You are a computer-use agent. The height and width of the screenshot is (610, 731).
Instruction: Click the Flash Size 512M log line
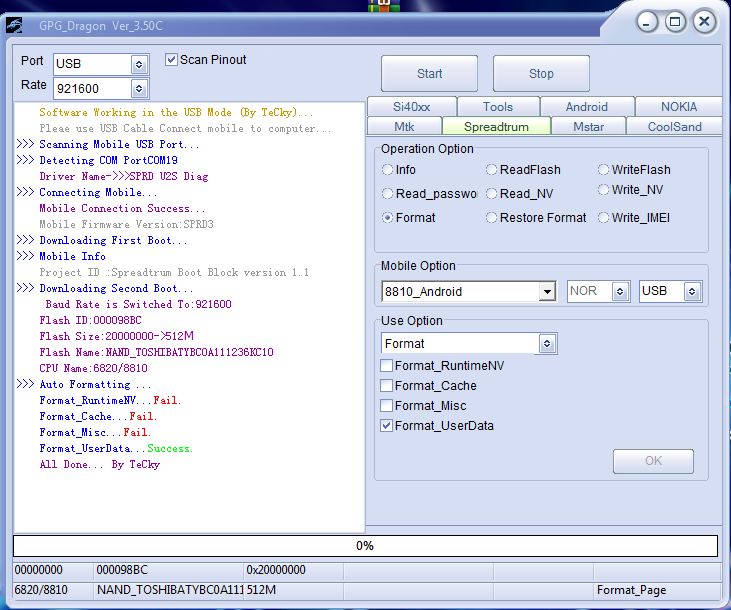(117, 336)
